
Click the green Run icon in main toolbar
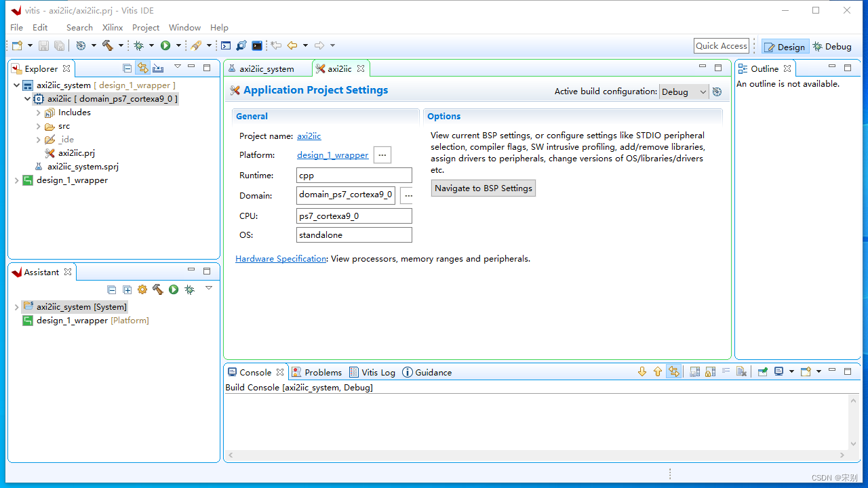[x=165, y=45]
